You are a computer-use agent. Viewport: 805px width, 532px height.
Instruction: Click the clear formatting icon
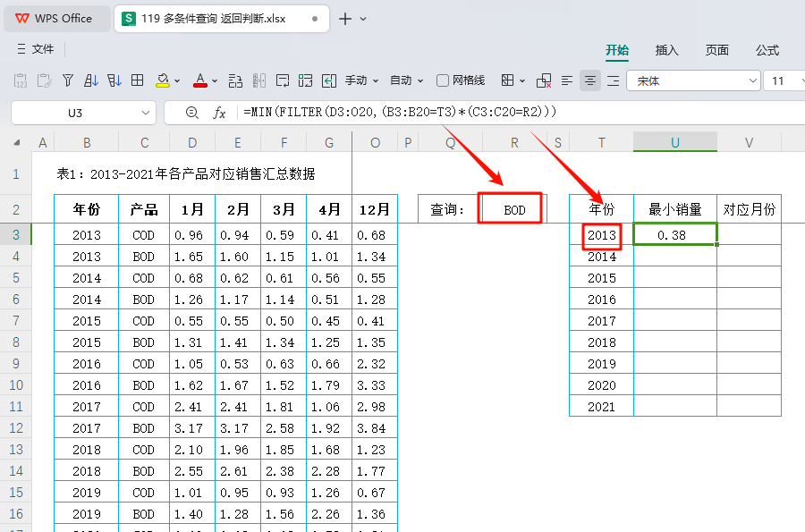544,80
